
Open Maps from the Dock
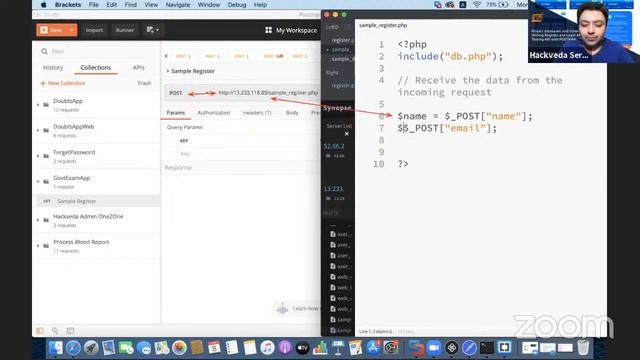tap(162, 348)
